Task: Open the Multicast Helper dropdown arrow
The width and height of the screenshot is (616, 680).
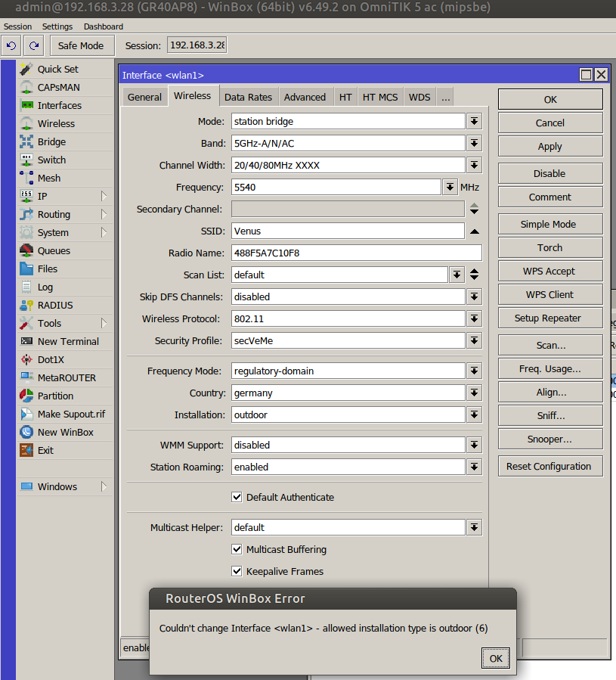Action: (474, 528)
